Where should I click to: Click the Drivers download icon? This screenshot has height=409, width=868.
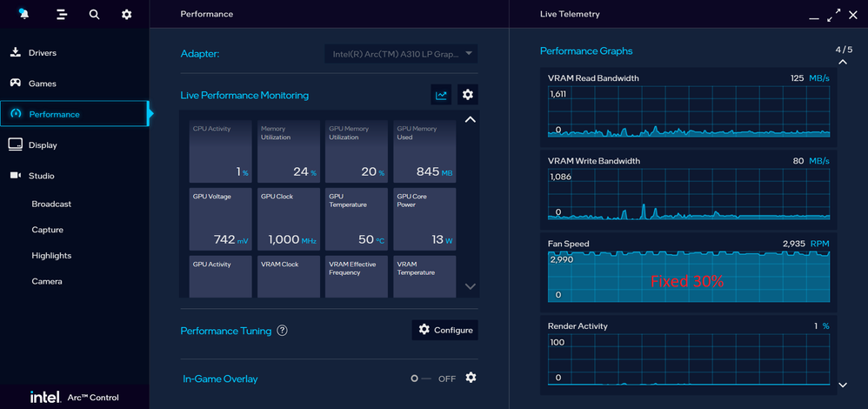[16, 53]
